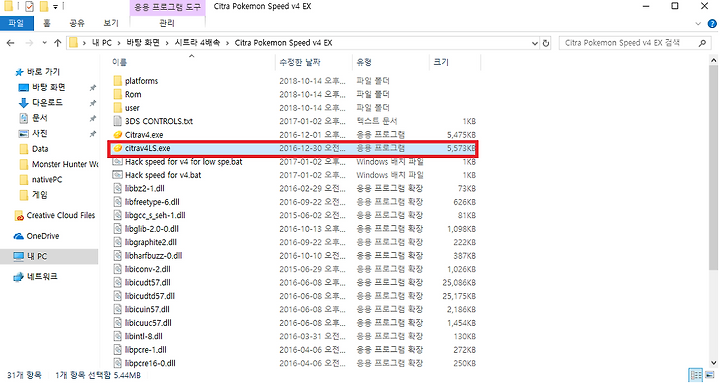Select libintl-8.dll file name

[144, 336]
